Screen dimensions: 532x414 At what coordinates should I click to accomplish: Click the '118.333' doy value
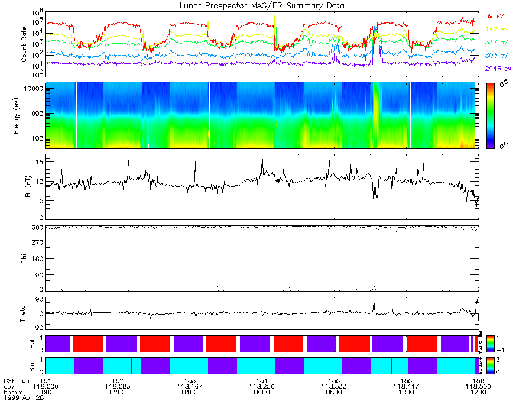(x=334, y=387)
